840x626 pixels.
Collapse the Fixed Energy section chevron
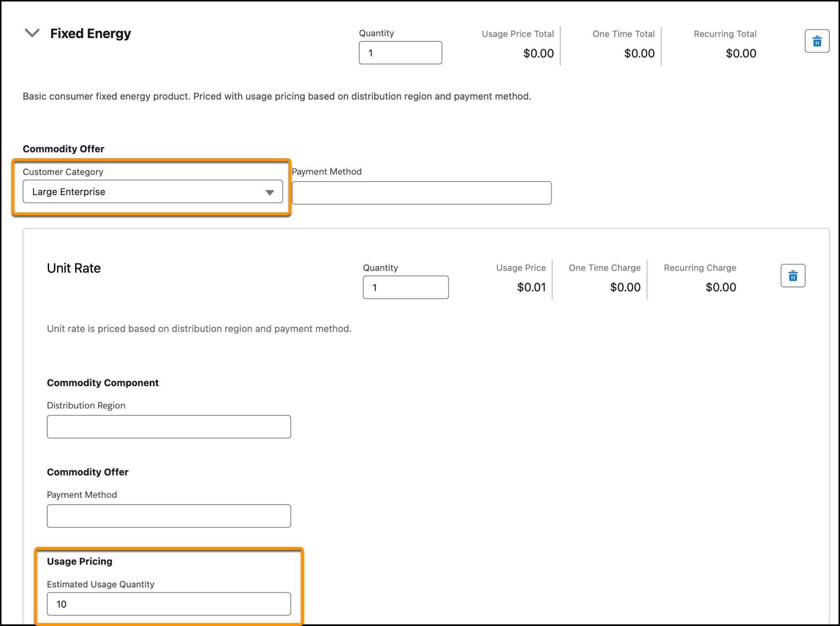32,33
